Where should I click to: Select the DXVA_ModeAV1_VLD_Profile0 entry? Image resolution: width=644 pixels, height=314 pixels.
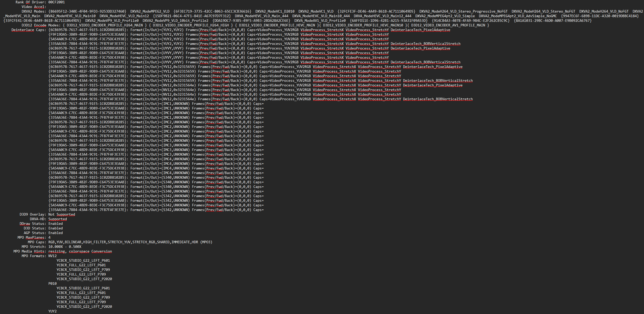pyautogui.click(x=320, y=21)
